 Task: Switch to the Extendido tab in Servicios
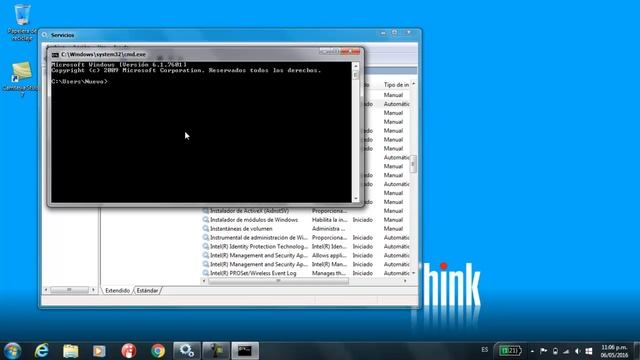pos(117,291)
